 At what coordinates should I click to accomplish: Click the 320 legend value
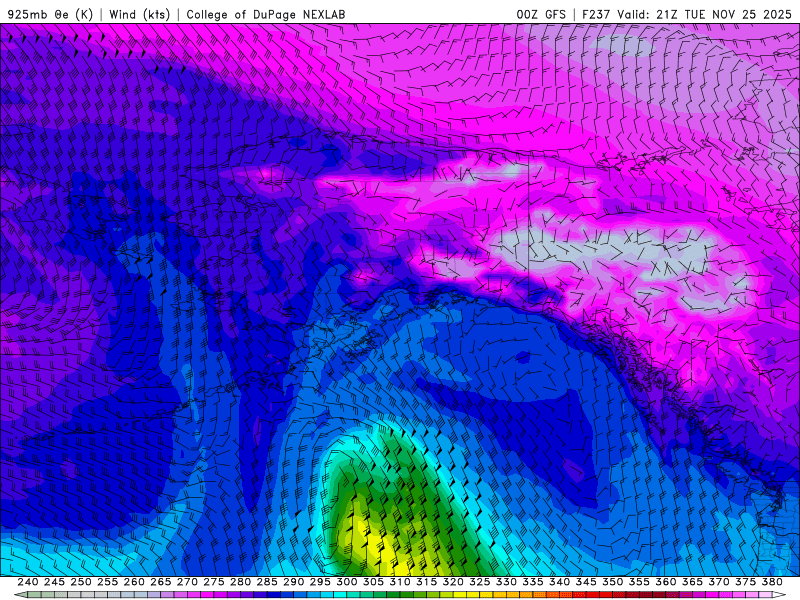pos(453,582)
